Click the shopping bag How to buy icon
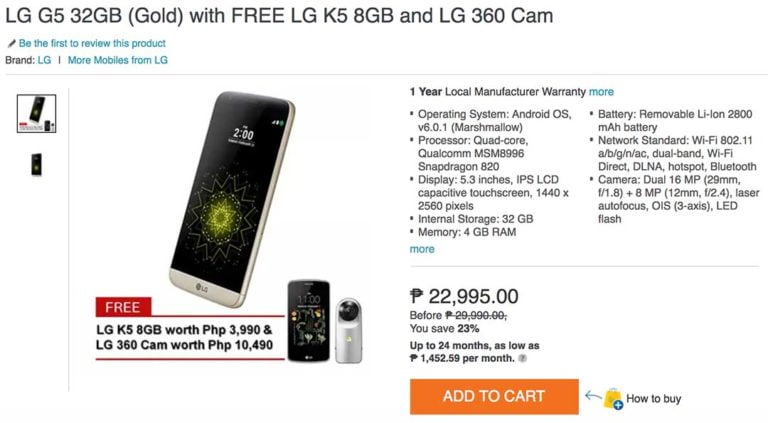Image resolution: width=768 pixels, height=423 pixels. coord(613,399)
